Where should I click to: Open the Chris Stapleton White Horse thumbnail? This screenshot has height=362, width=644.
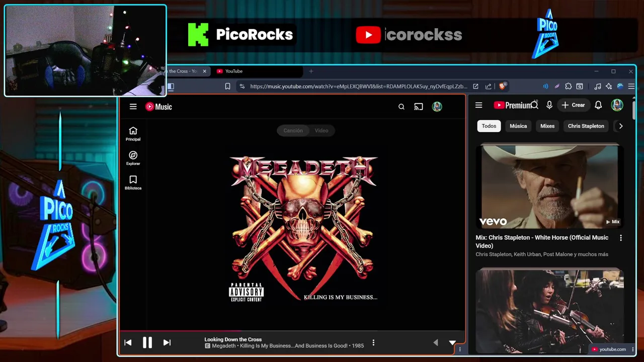tap(549, 187)
